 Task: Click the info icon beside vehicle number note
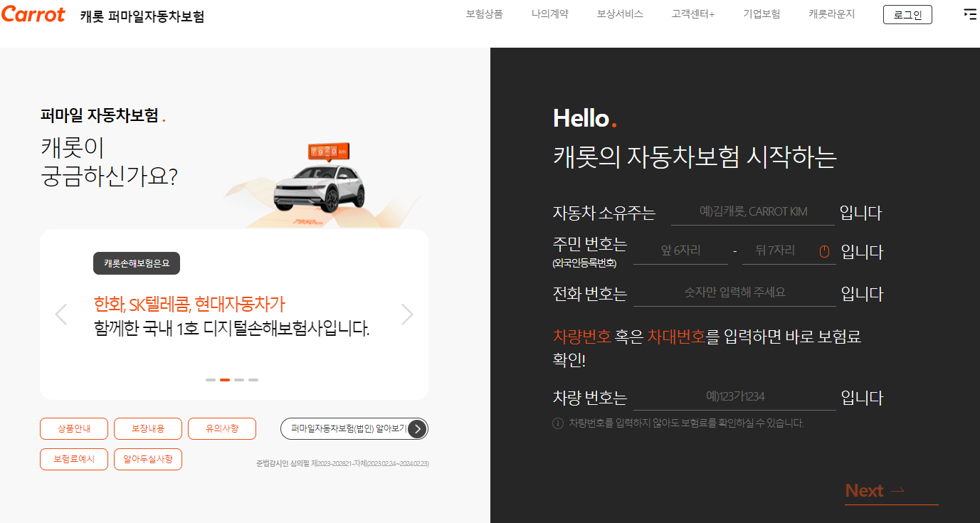[x=558, y=423]
